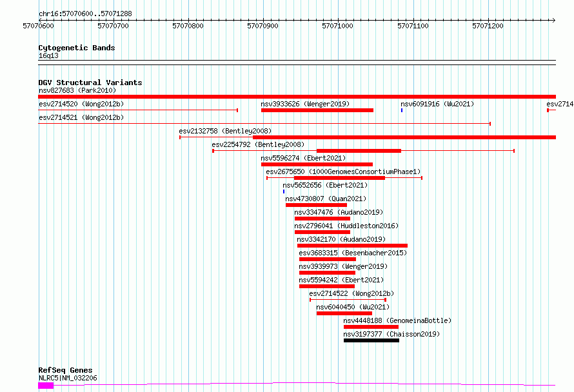The image size is (574, 392).
Task: Click the esv2132758 thick red bar
Action: 404,137
